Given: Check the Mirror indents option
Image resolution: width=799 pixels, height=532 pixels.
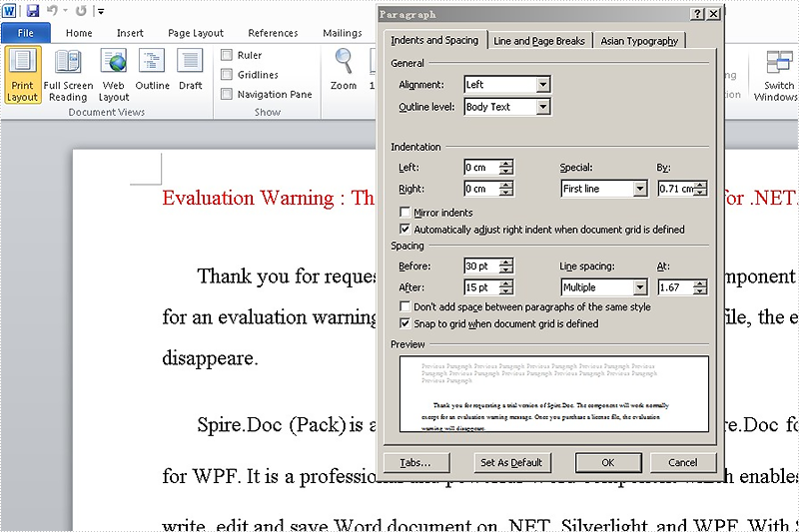Looking at the screenshot, I should click(405, 212).
